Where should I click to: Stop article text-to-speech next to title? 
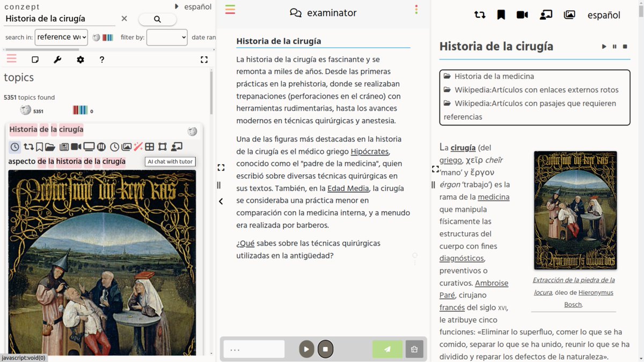pyautogui.click(x=625, y=47)
